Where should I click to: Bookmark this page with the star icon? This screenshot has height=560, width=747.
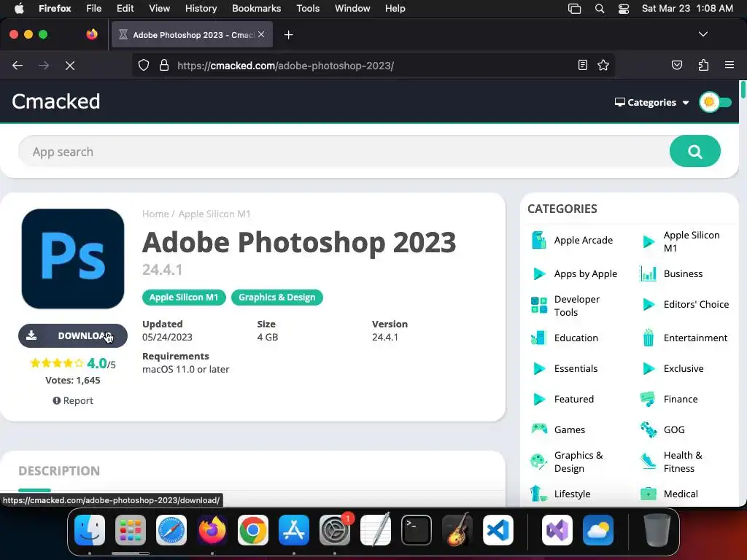point(603,65)
